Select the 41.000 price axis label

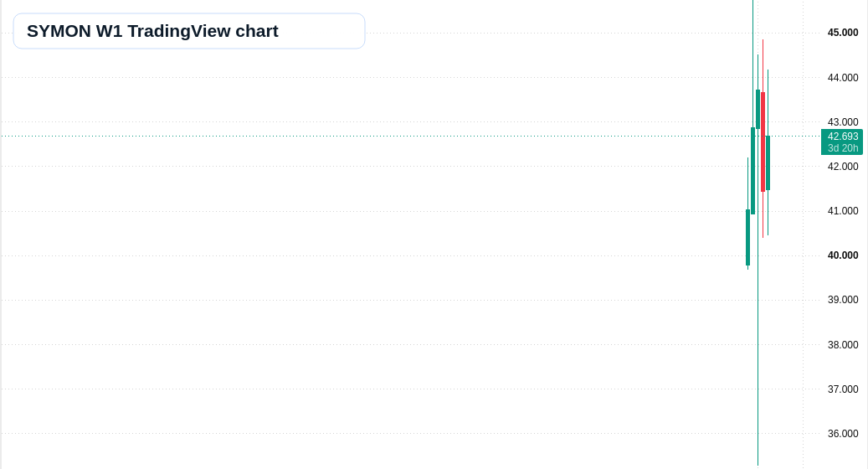[843, 211]
